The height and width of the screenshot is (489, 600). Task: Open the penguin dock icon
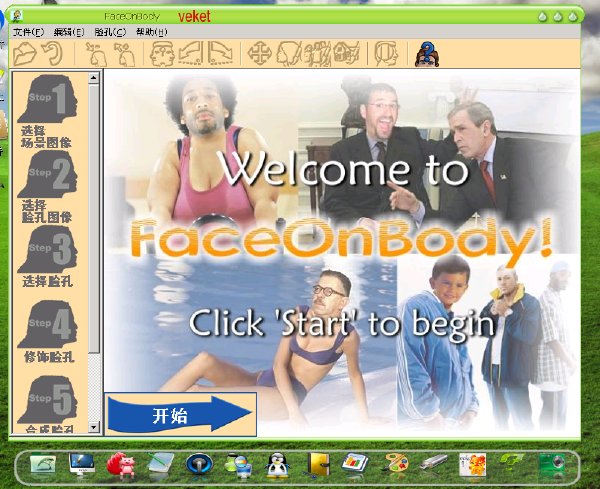click(277, 465)
